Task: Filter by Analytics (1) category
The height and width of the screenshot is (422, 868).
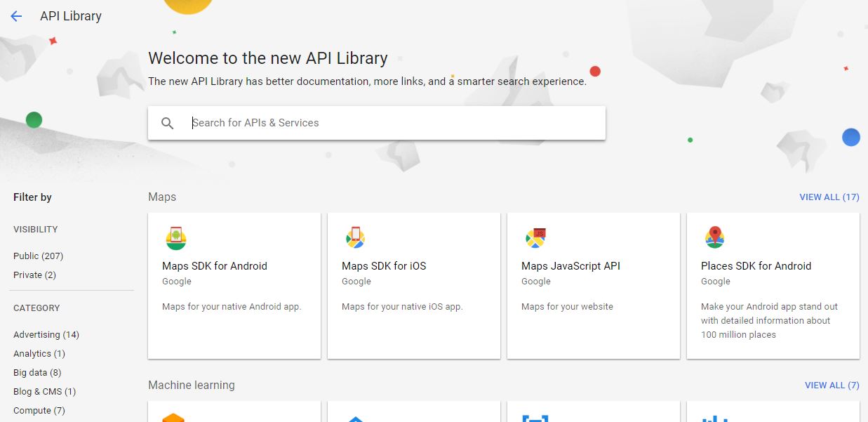Action: pyautogui.click(x=39, y=354)
